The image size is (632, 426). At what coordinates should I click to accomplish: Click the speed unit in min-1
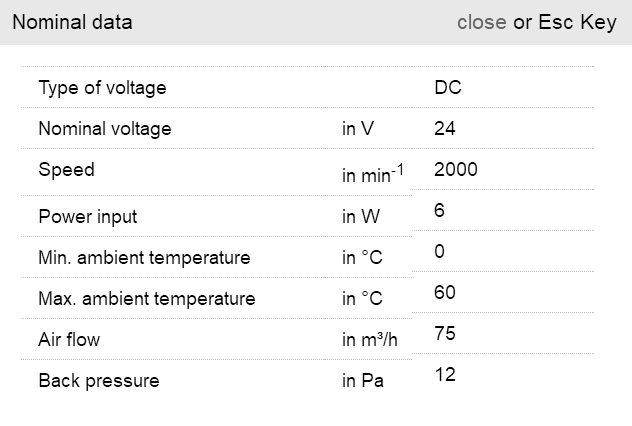tap(372, 175)
